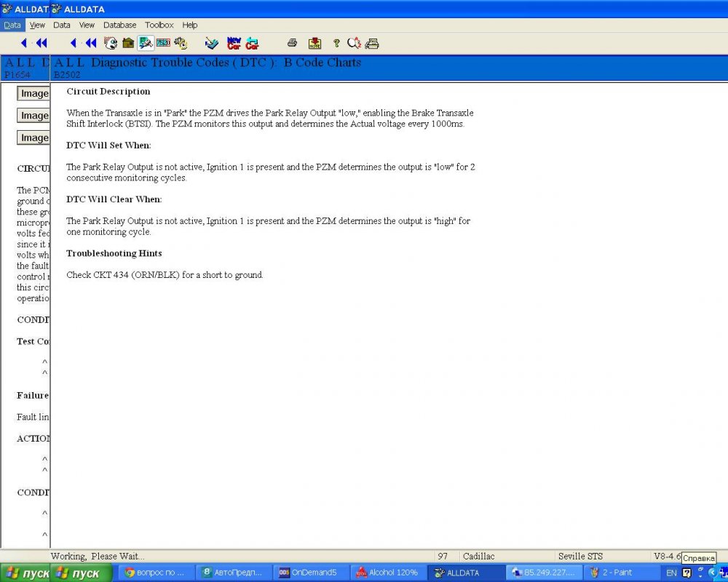Click the previous car arrow icon
Image resolution: width=728 pixels, height=582 pixels.
251,43
